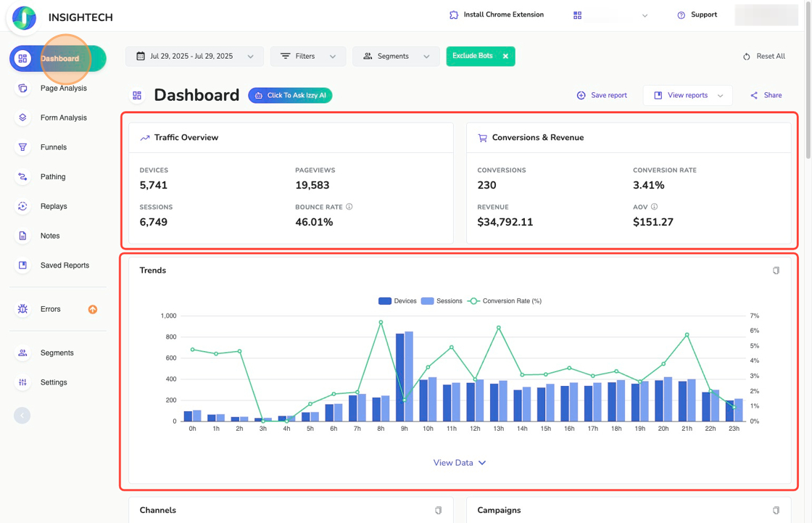The width and height of the screenshot is (812, 523).
Task: Expand View Data below the Trends chart
Action: pyautogui.click(x=459, y=463)
